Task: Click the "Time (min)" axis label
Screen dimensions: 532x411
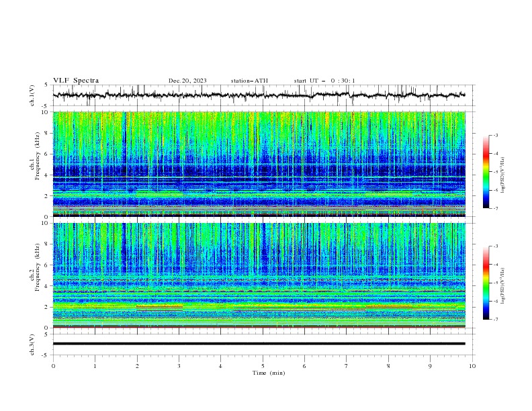Action: pyautogui.click(x=269, y=373)
